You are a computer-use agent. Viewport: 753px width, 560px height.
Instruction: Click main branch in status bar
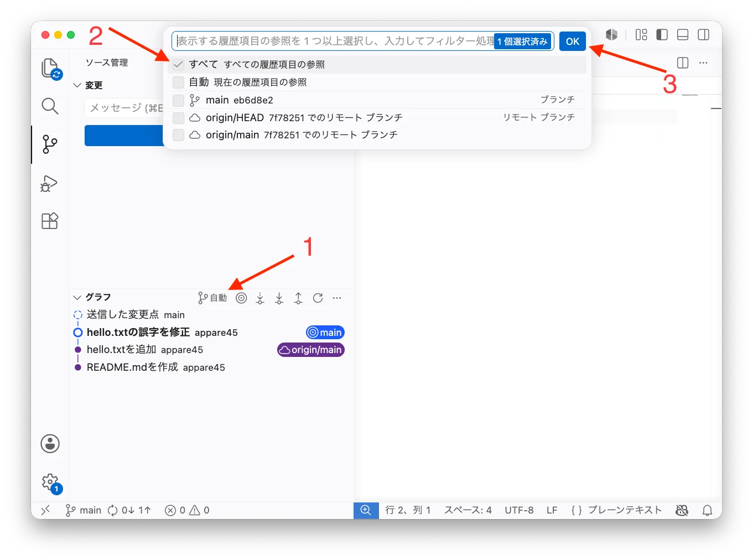pyautogui.click(x=84, y=510)
